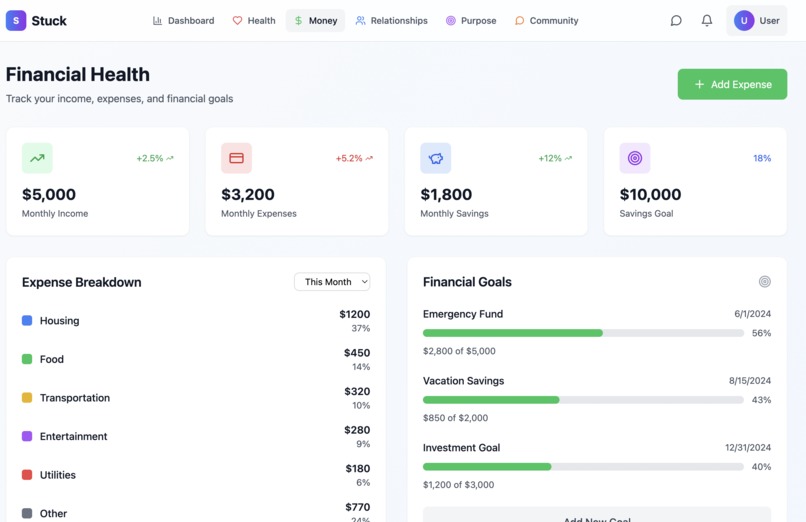The height and width of the screenshot is (522, 806).
Task: Click the Expense Breakdown heading
Action: 82,282
